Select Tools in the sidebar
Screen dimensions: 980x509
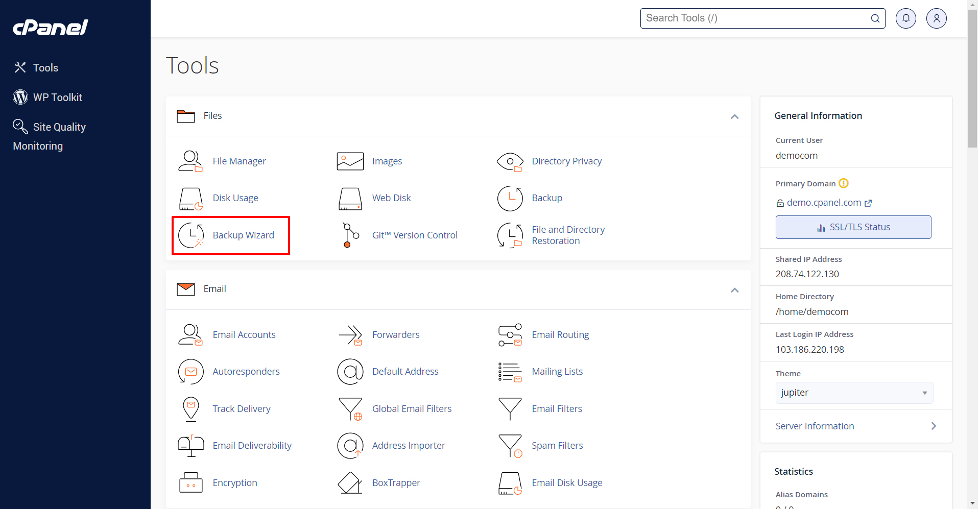(x=45, y=68)
